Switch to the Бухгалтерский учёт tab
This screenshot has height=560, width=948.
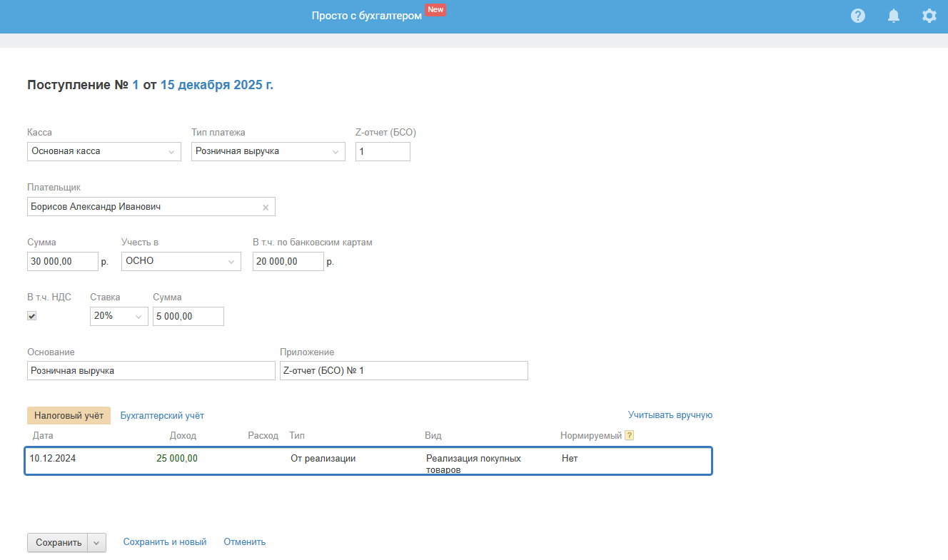162,416
